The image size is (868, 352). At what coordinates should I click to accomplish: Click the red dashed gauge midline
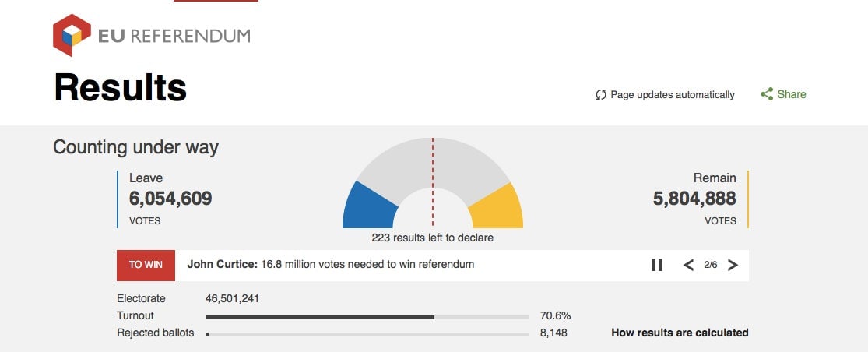point(433,183)
